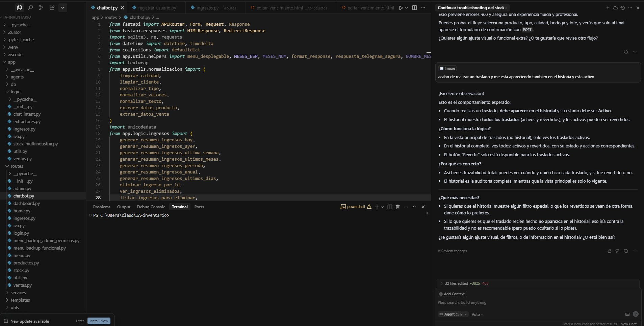Split the terminal pane

pos(390,207)
